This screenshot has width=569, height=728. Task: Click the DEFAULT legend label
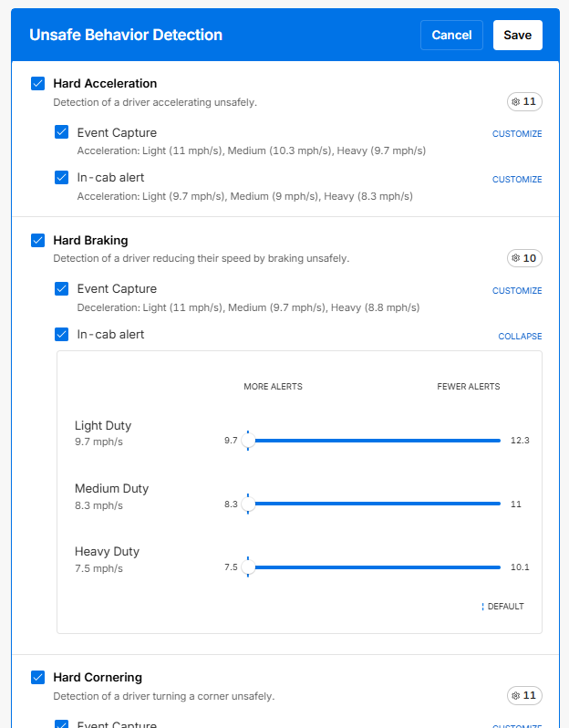coord(505,607)
